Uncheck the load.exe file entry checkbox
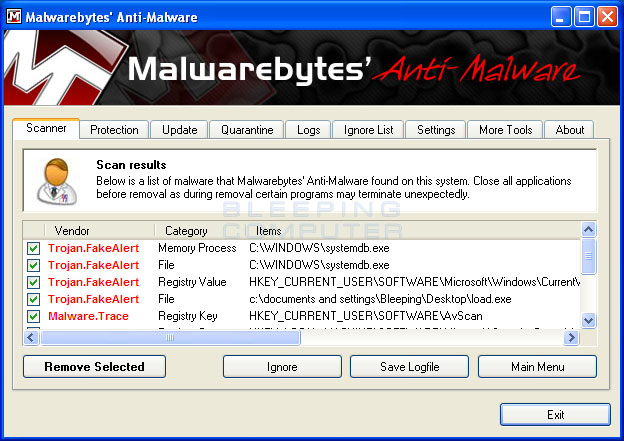 click(x=33, y=299)
